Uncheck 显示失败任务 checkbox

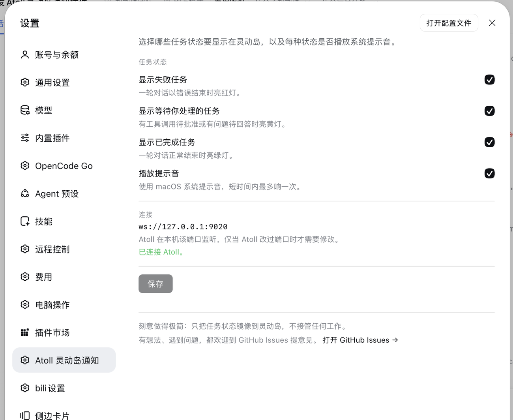pyautogui.click(x=489, y=80)
